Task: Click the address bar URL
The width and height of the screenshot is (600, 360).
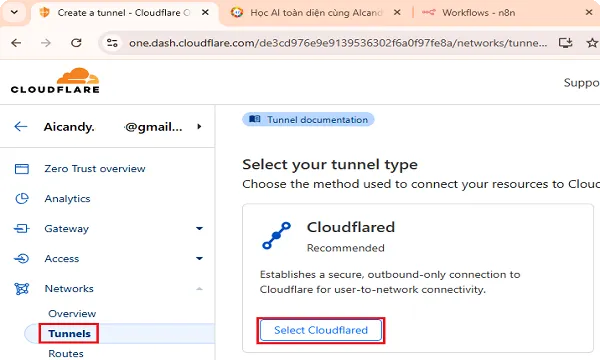Action: coord(338,43)
